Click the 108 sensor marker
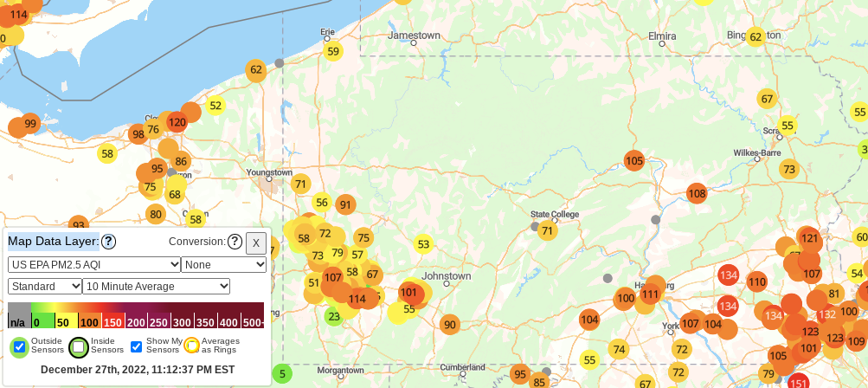The height and width of the screenshot is (388, 868). [697, 193]
